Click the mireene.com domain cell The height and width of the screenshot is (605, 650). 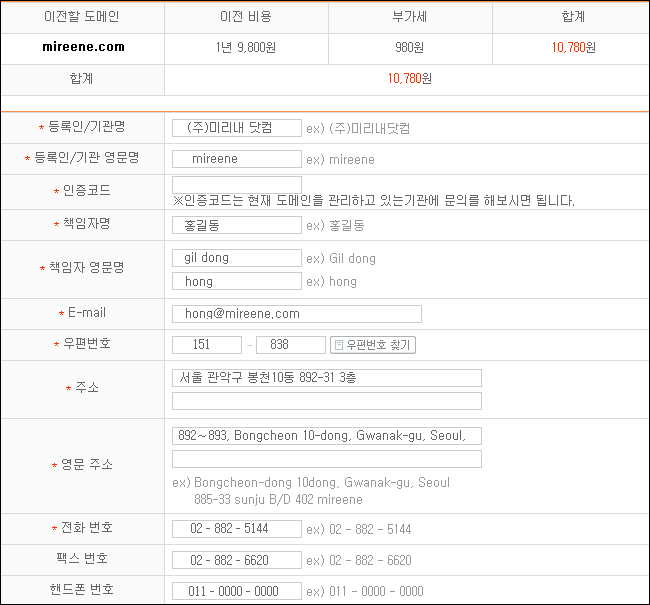coord(83,47)
